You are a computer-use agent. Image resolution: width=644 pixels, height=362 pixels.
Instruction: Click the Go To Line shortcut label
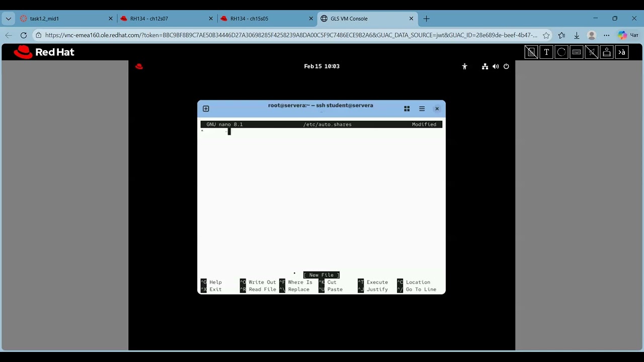point(421,289)
